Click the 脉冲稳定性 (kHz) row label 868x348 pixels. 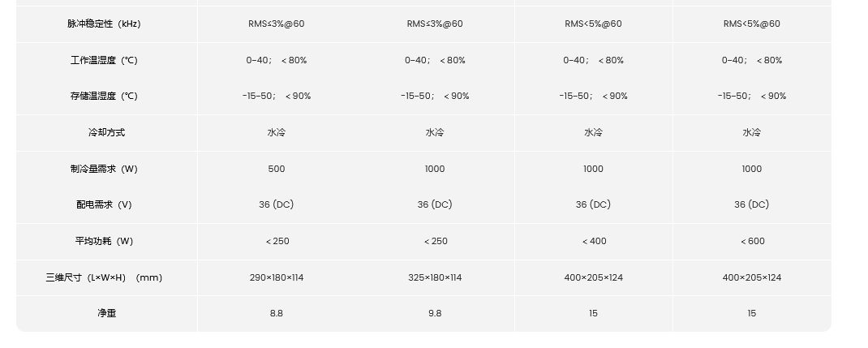pyautogui.click(x=104, y=24)
